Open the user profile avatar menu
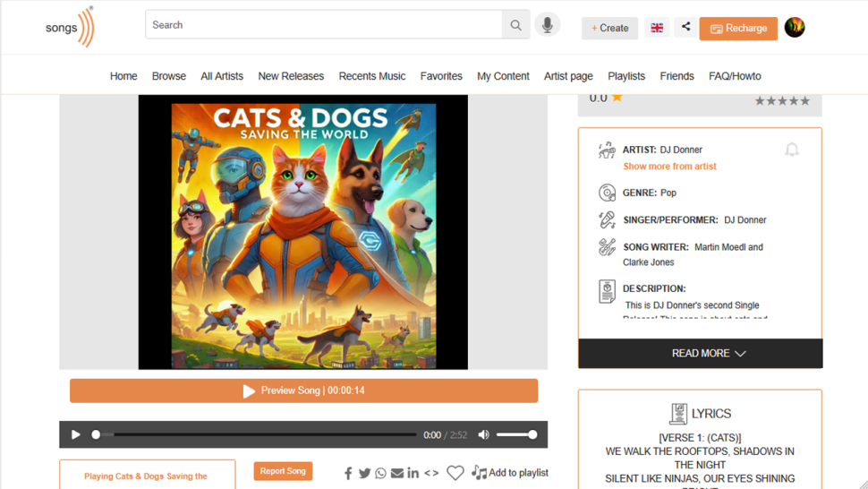 point(794,28)
